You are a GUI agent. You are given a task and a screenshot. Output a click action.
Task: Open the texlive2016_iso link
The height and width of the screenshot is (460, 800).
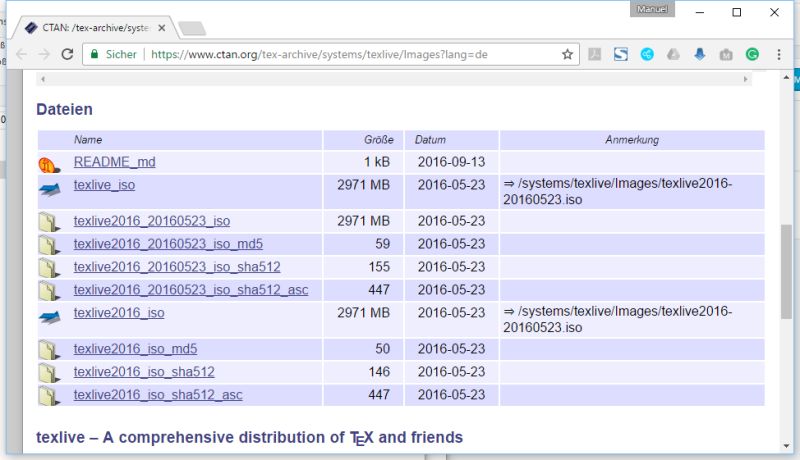[119, 313]
